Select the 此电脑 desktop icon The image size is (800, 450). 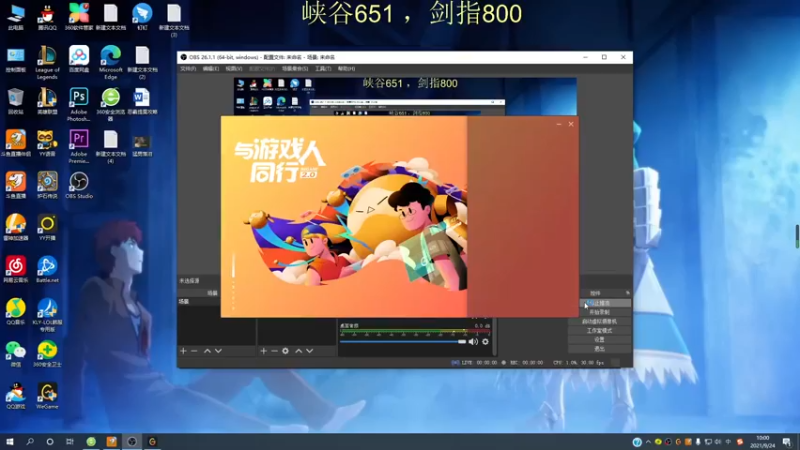pos(15,17)
